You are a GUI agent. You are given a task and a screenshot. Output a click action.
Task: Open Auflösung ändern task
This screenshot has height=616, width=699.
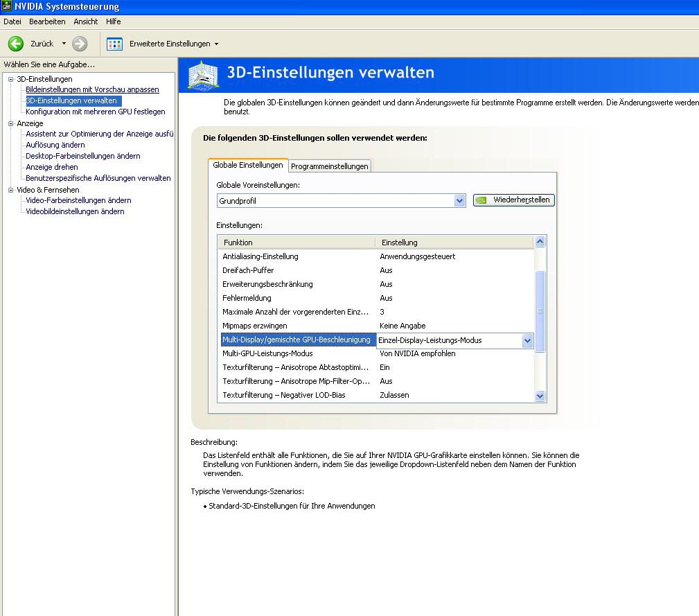(x=55, y=145)
